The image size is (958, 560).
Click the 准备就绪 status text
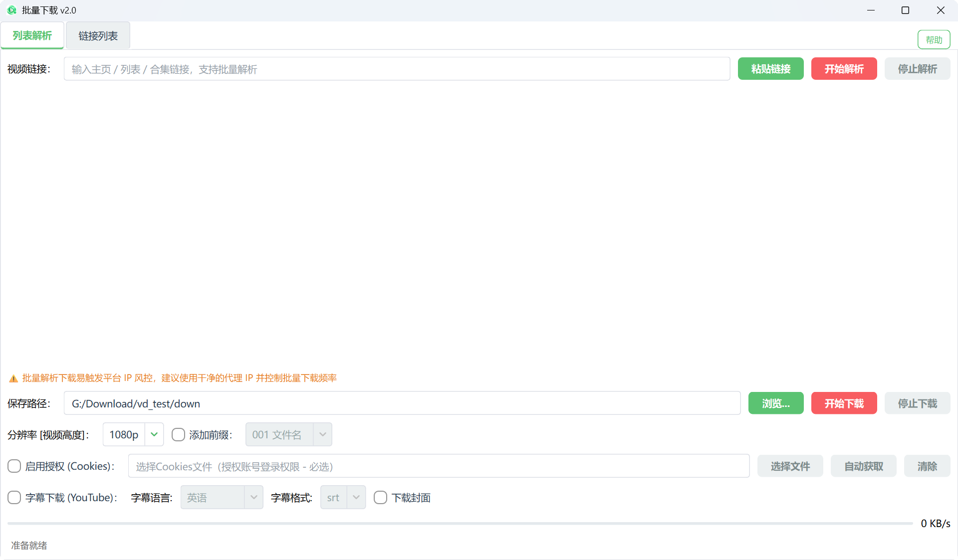click(x=29, y=546)
